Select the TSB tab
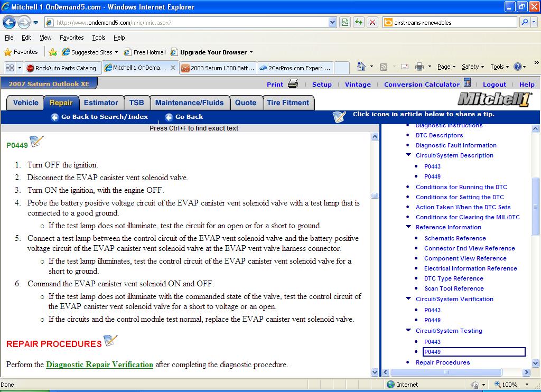 [x=137, y=103]
